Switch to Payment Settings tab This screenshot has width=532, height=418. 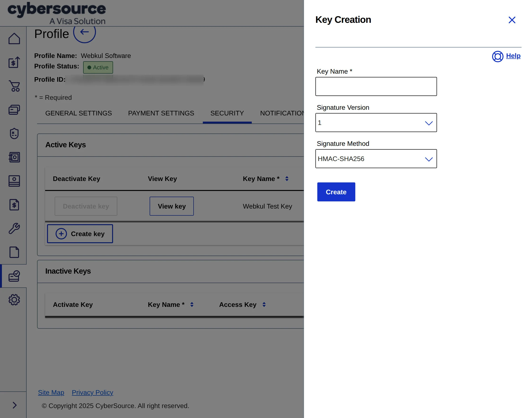[x=161, y=113]
